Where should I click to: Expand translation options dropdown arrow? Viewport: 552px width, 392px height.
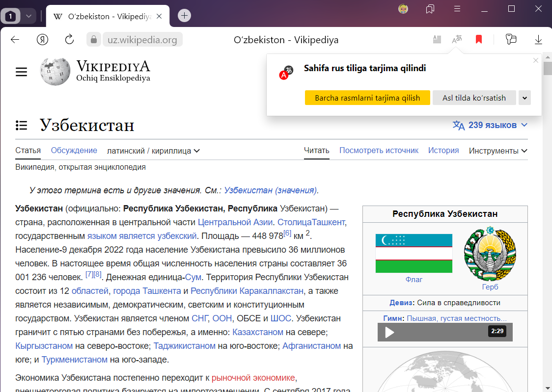pyautogui.click(x=524, y=98)
